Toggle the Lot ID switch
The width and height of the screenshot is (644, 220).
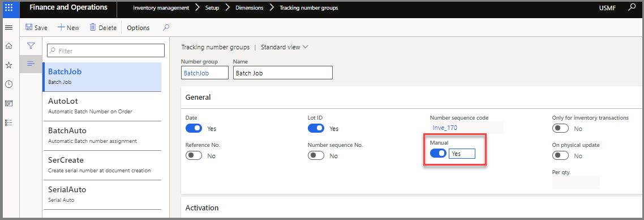tap(316, 128)
